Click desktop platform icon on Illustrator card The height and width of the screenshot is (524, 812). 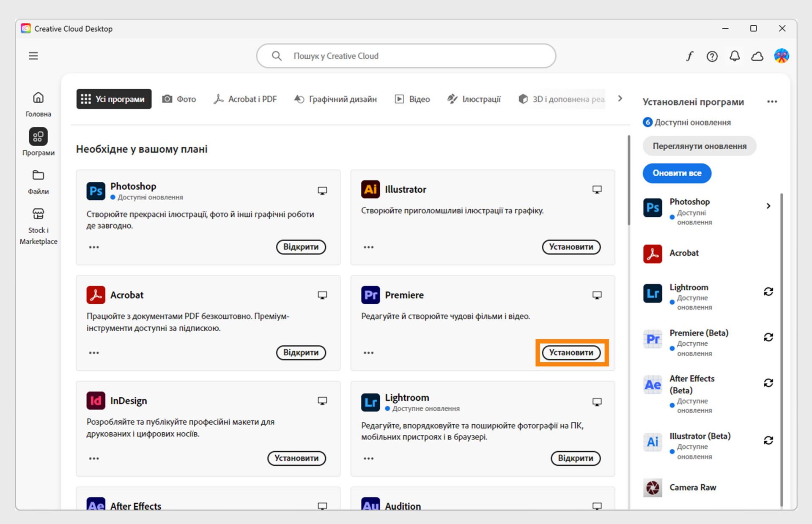597,189
